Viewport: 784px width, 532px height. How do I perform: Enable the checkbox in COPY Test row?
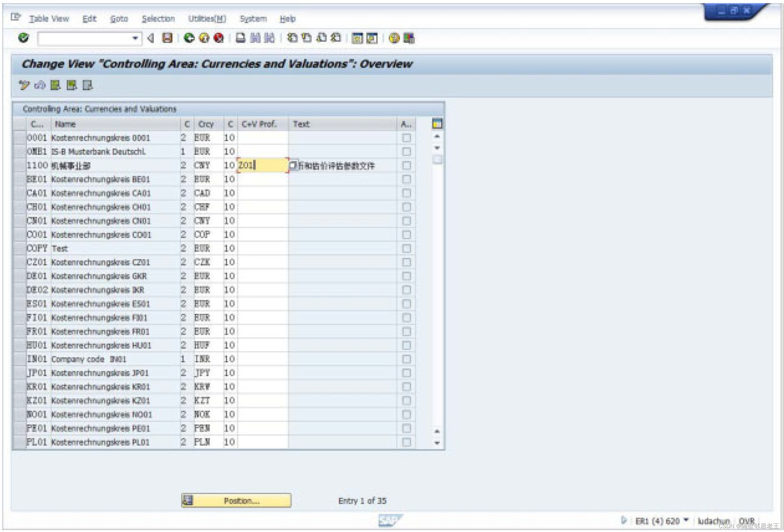pos(406,248)
